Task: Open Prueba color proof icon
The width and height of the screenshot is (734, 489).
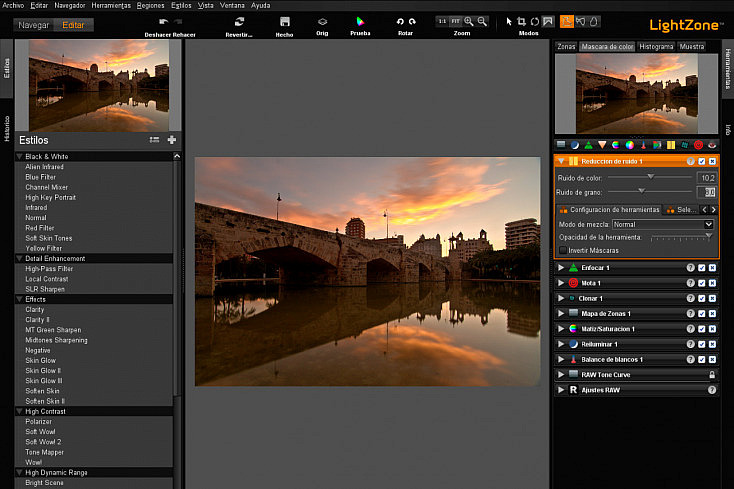Action: pos(360,21)
